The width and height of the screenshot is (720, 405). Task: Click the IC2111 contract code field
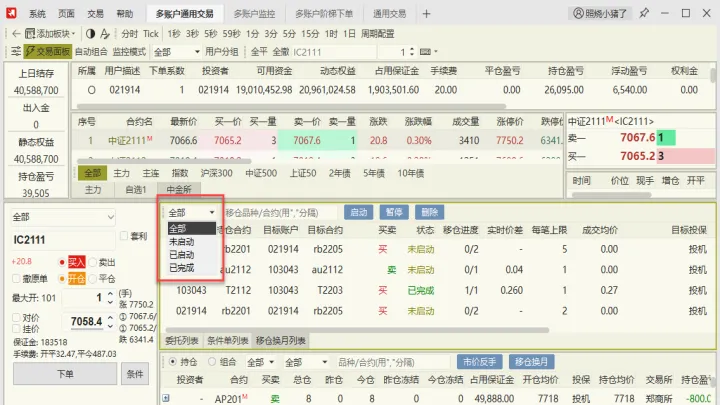pyautogui.click(x=63, y=240)
